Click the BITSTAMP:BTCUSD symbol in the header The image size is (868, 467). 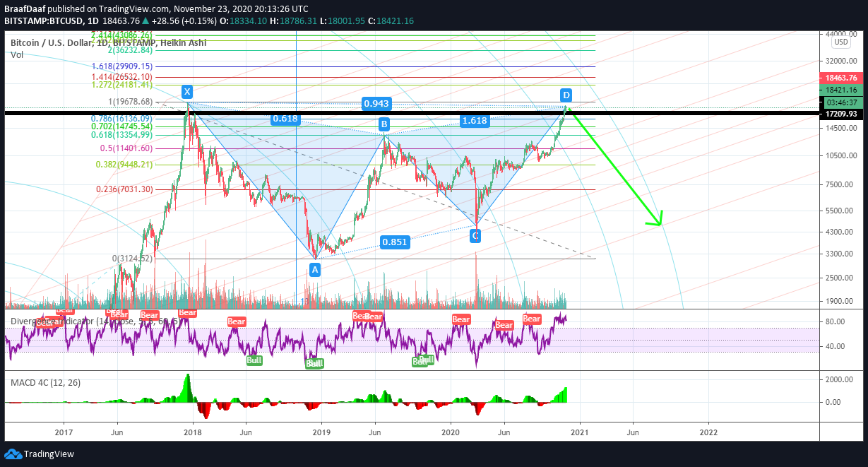[43, 21]
